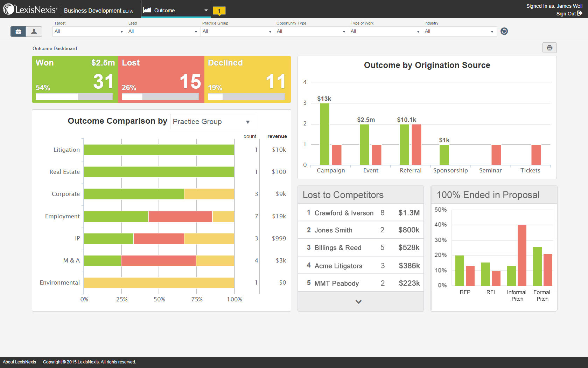The image size is (588, 368).
Task: Click the count column header
Action: click(250, 136)
